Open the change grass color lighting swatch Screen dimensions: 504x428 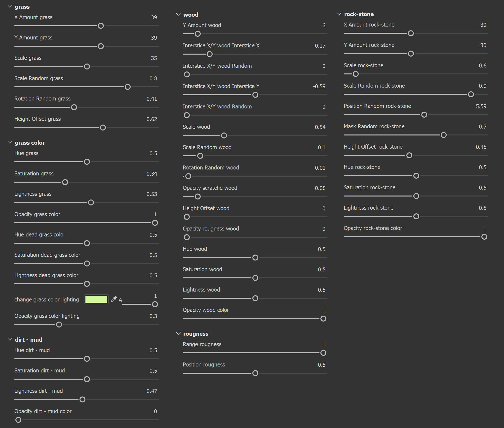coord(96,299)
